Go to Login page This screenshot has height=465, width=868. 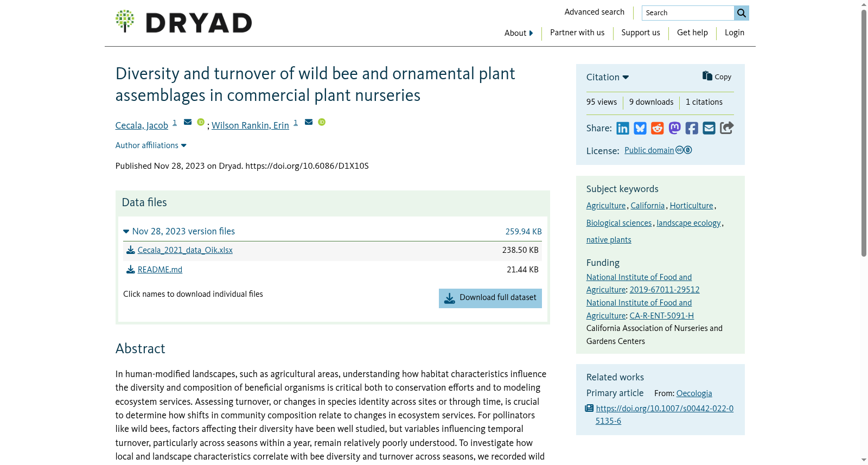click(x=735, y=33)
